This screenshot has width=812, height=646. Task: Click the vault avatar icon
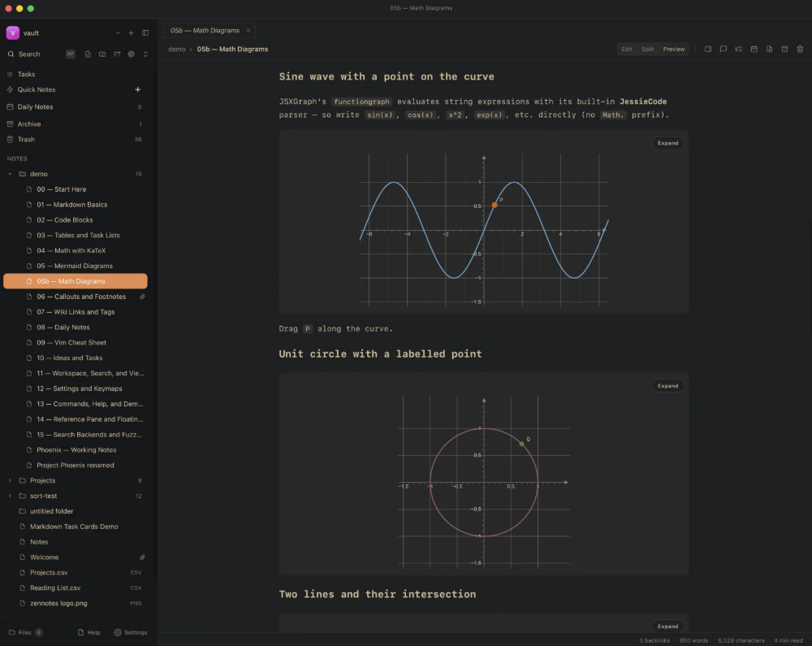[13, 33]
